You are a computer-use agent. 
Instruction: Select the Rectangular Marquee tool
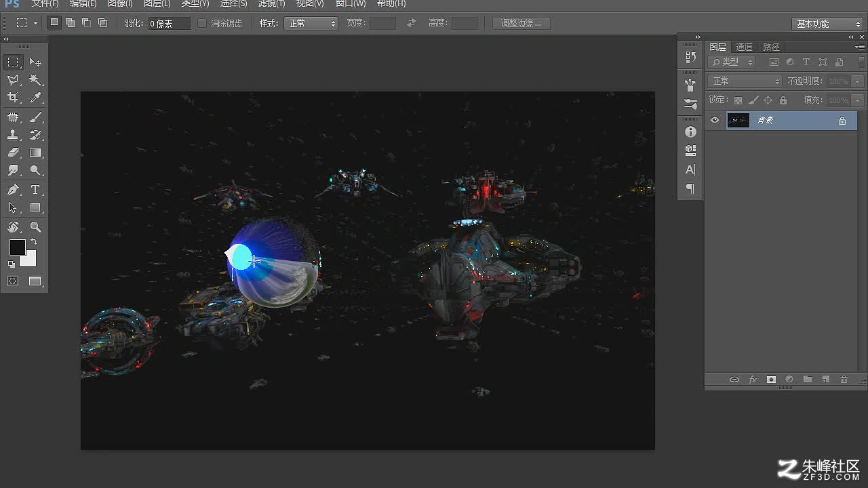coord(13,62)
